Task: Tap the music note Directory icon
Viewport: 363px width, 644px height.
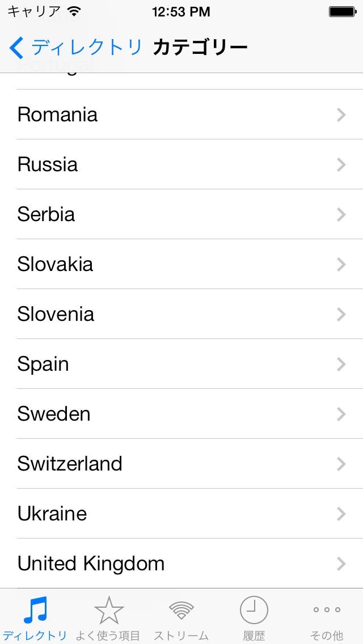Action: point(35,611)
